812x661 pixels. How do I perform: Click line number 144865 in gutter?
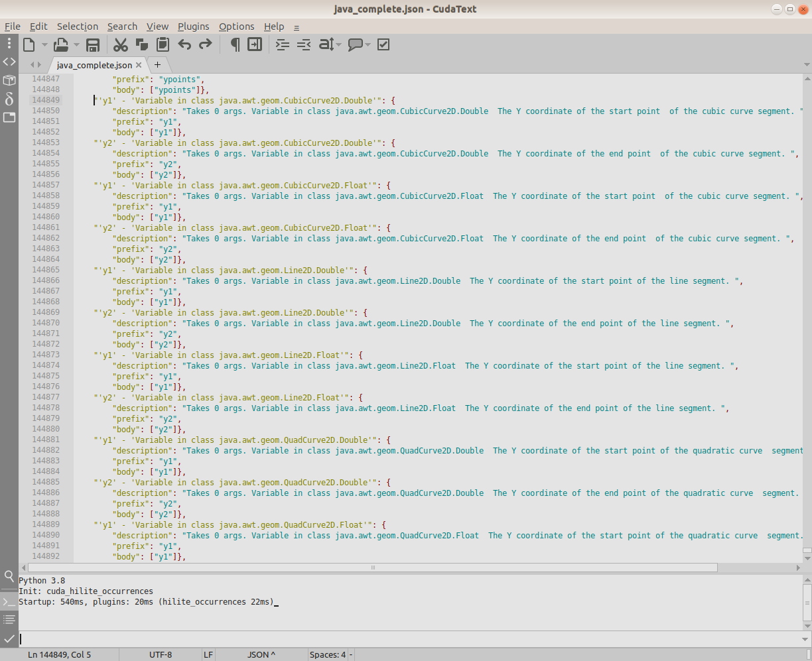point(46,270)
